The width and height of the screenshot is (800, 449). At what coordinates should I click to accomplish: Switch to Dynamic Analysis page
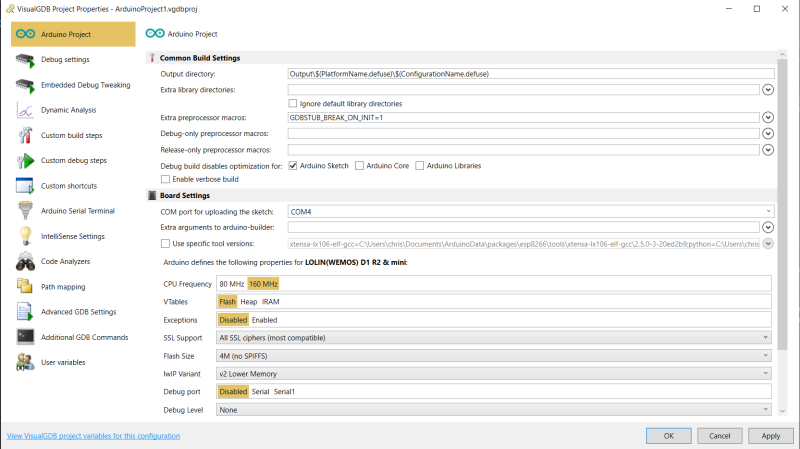(73, 110)
